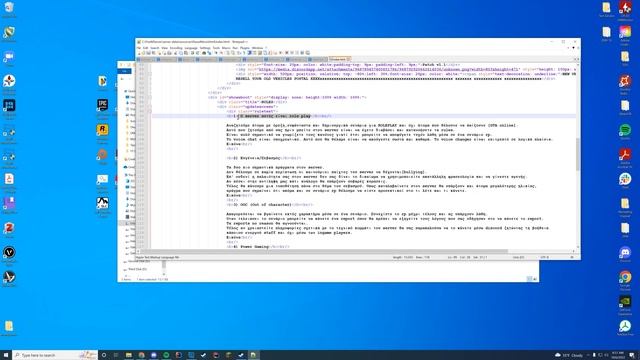Click the Print toolbar icon
This screenshot has height=360, width=640.
click(169, 53)
